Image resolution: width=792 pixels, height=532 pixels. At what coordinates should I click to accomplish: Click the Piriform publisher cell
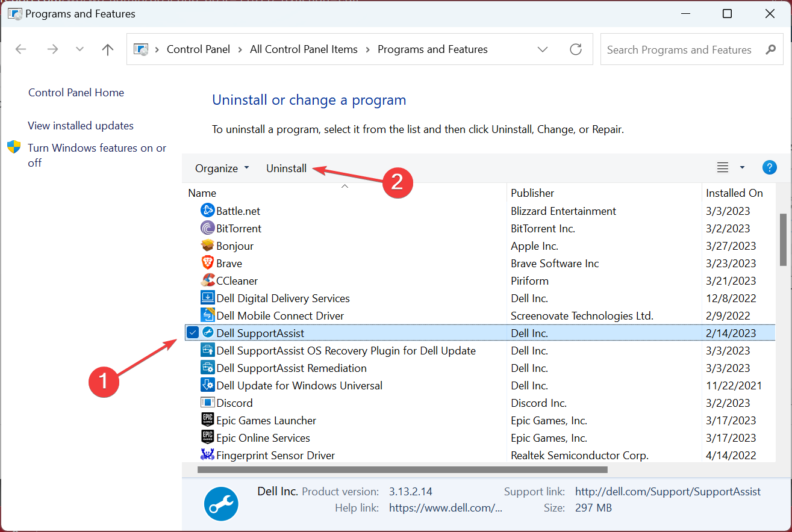(530, 281)
